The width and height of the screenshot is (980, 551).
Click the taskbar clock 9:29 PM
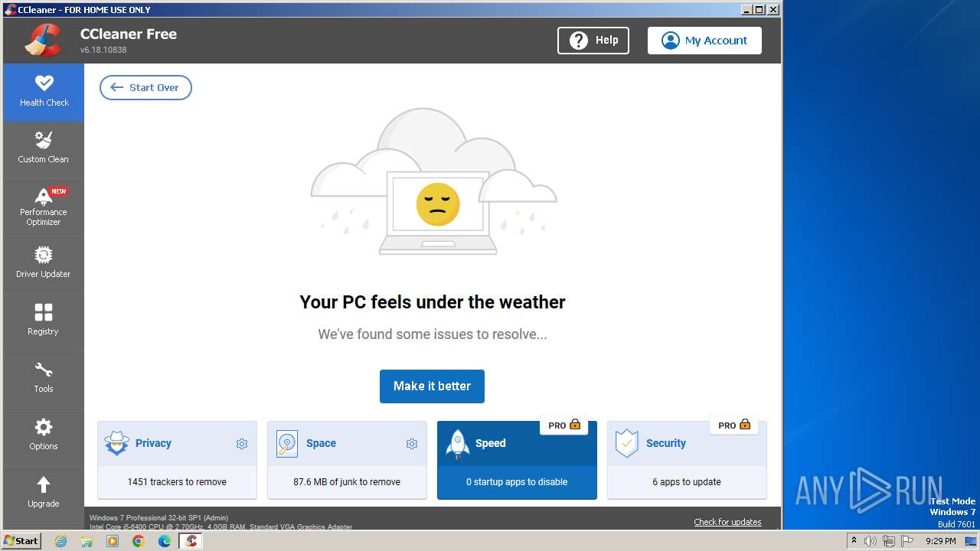click(940, 541)
